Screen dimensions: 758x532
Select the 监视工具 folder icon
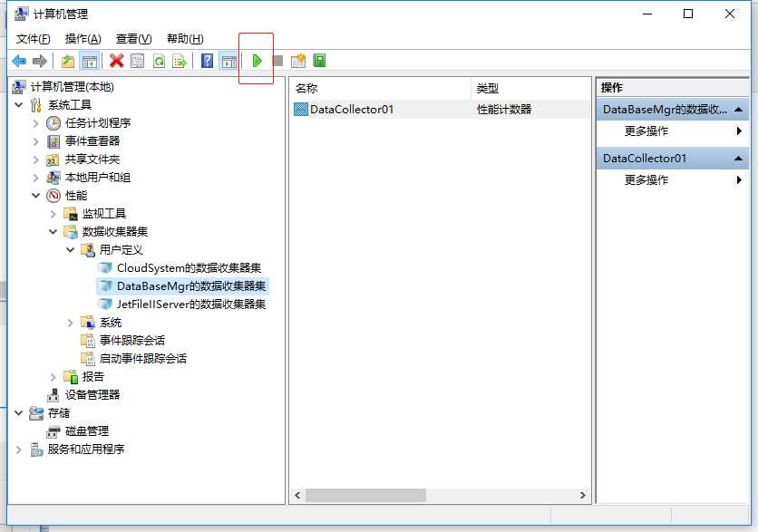coord(71,214)
